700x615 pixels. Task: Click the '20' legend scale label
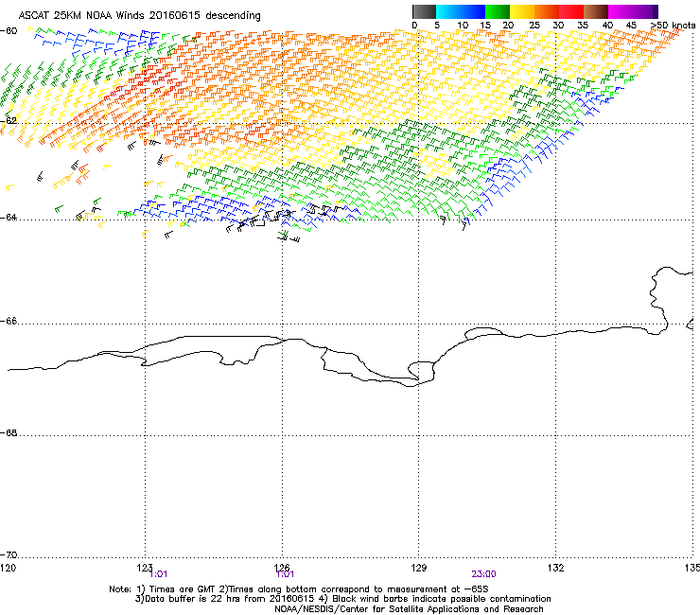508,26
